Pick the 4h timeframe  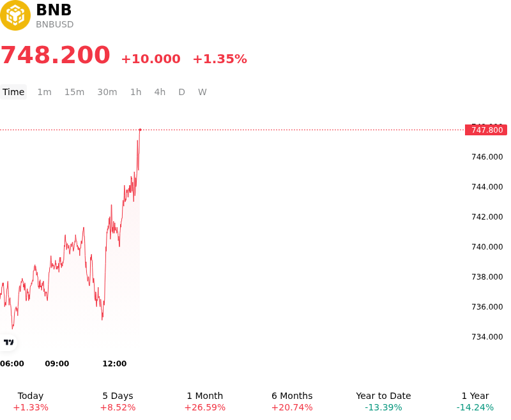(x=160, y=92)
